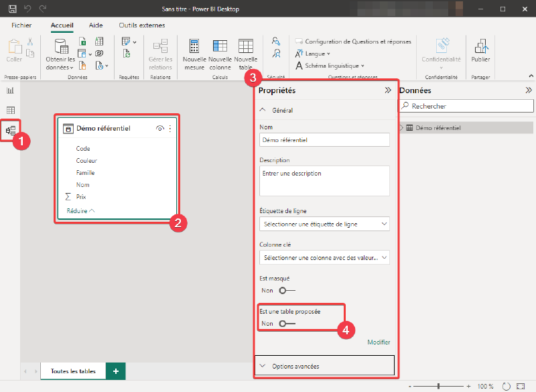
Task: Refresh data using the refresh icon
Action: (x=127, y=54)
